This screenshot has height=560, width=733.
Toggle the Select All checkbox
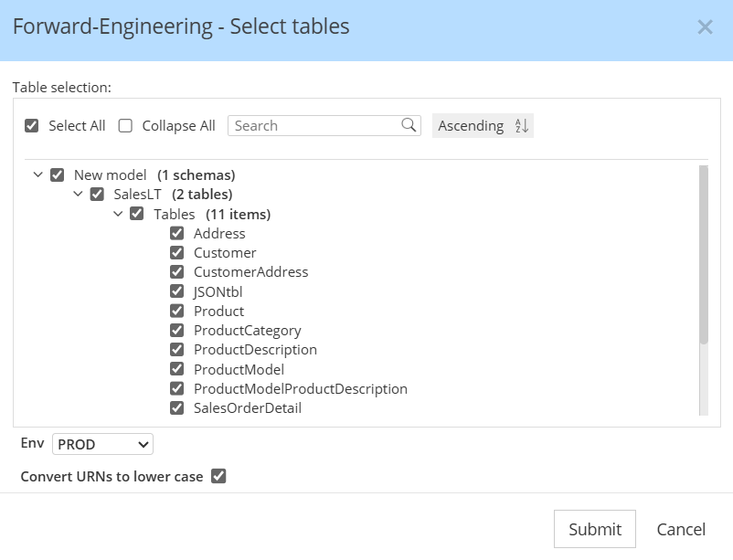click(32, 126)
